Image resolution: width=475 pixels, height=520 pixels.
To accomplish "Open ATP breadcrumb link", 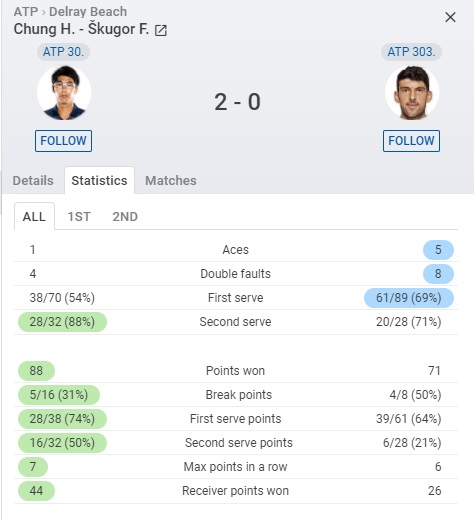I will point(25,12).
